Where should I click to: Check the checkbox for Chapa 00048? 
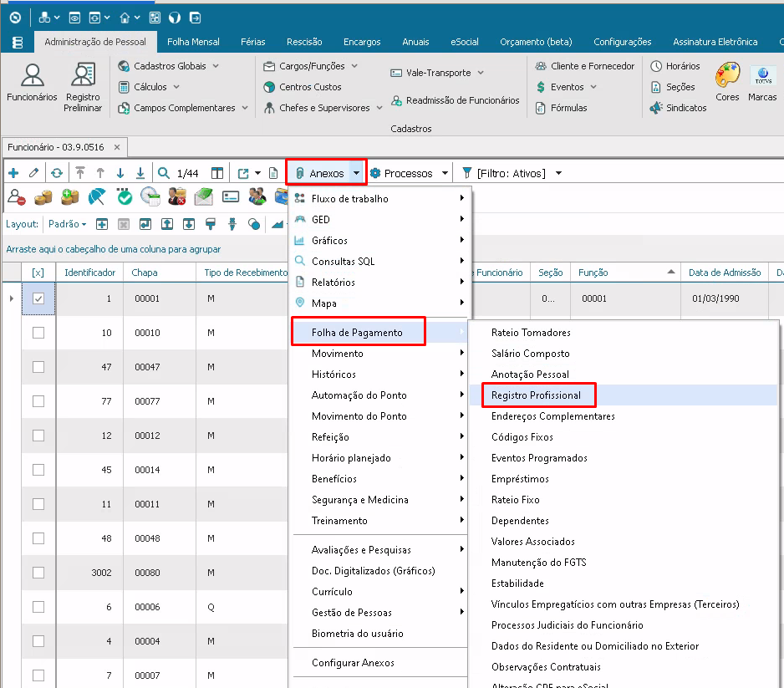[x=38, y=538]
